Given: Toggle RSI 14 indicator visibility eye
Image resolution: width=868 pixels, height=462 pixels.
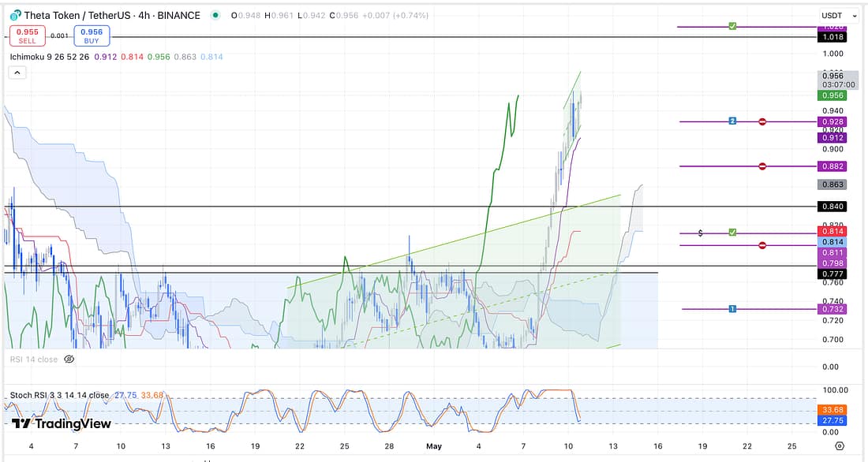Looking at the screenshot, I should click(69, 359).
